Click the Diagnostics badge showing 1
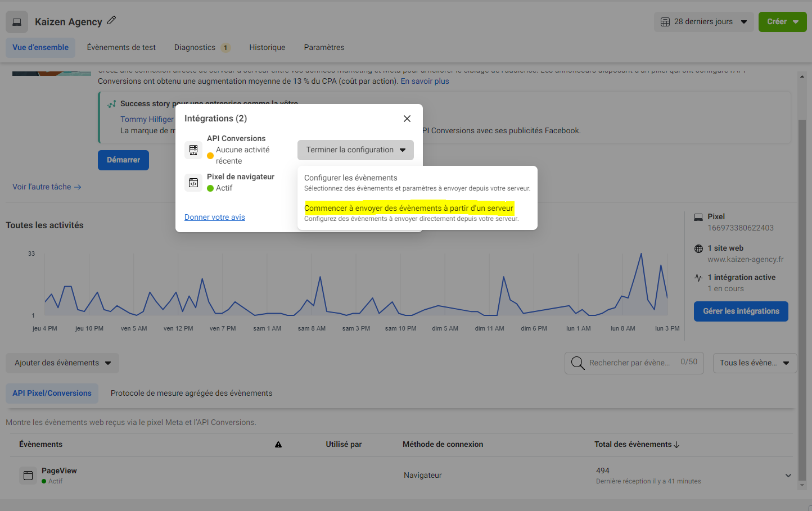 [225, 48]
